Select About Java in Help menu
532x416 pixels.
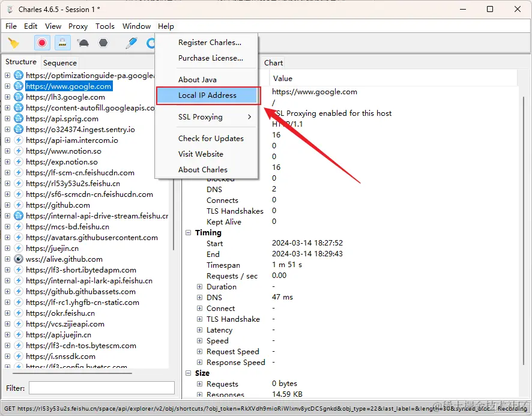click(x=198, y=79)
